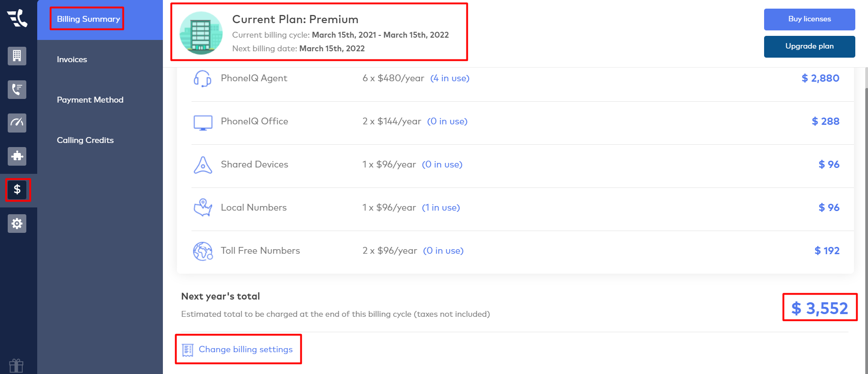Click the PhoneIQ Agent '4 in use' link
Image resolution: width=868 pixels, height=374 pixels.
[450, 79]
